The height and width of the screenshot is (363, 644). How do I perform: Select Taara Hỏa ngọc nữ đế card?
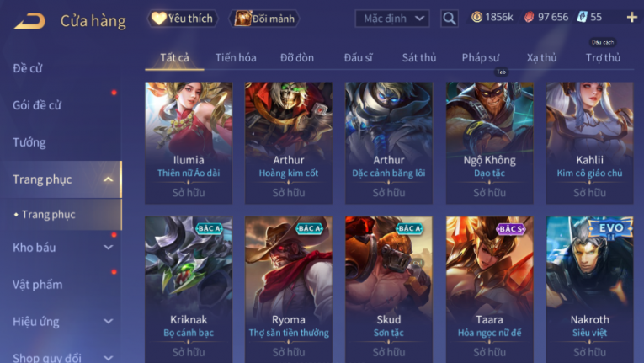490,290
